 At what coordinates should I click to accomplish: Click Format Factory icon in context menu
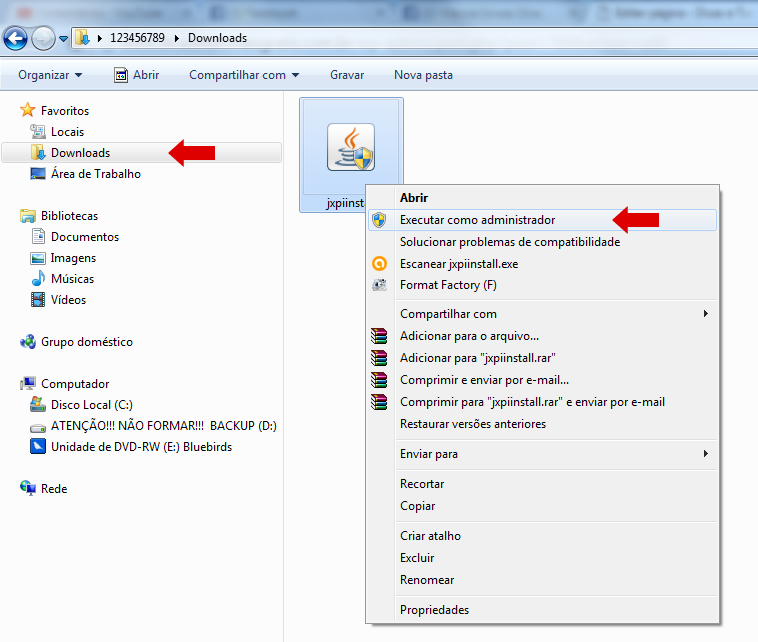tap(379, 285)
